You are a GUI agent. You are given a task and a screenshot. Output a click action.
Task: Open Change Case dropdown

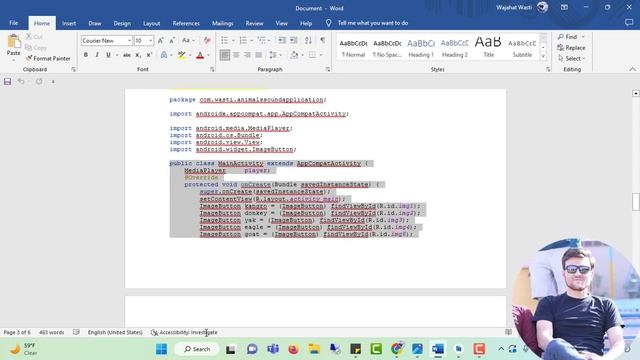tap(188, 40)
